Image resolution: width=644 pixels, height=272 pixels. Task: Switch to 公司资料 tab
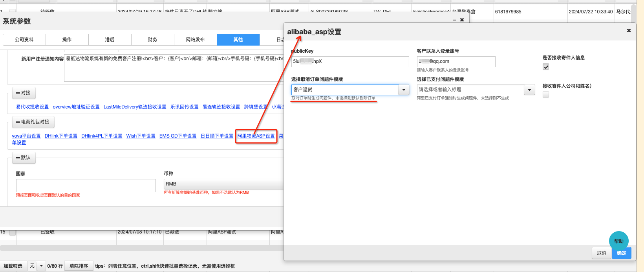(24, 40)
